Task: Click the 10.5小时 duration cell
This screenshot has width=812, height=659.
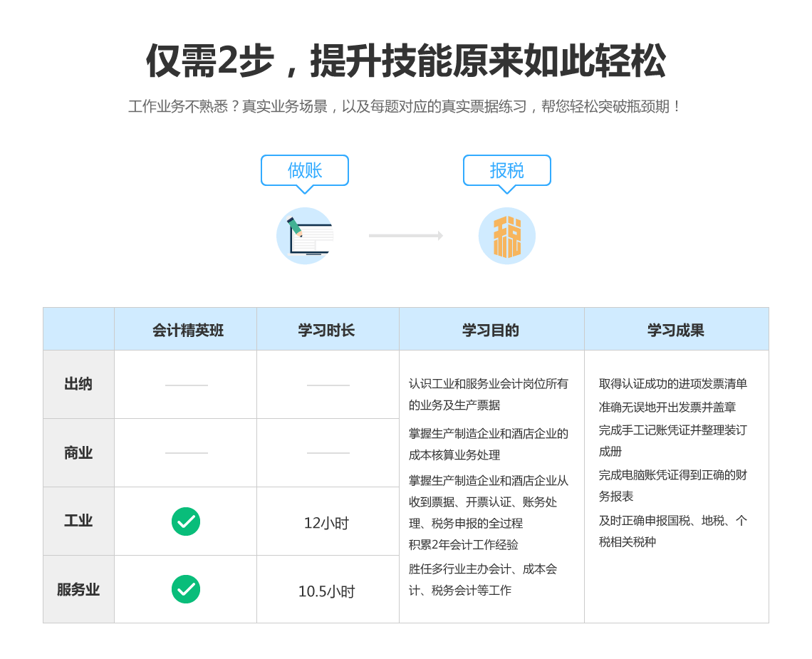Action: coord(326,591)
